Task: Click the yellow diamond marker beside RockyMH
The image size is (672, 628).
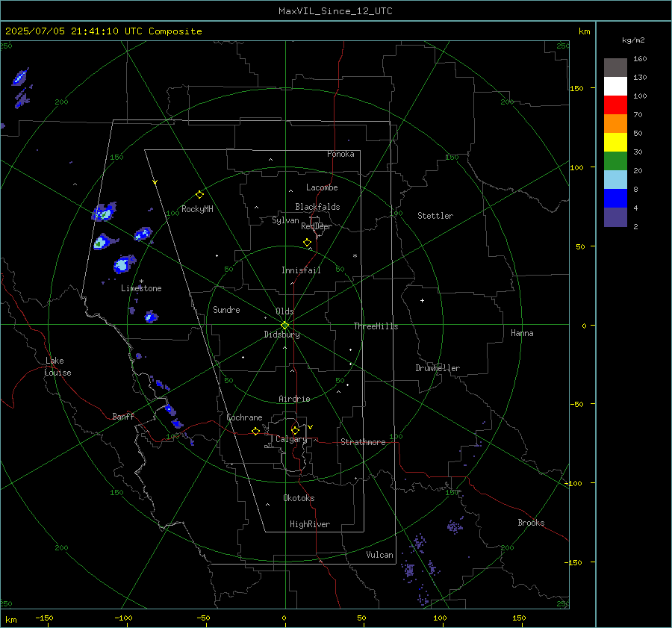Action: coord(199,195)
